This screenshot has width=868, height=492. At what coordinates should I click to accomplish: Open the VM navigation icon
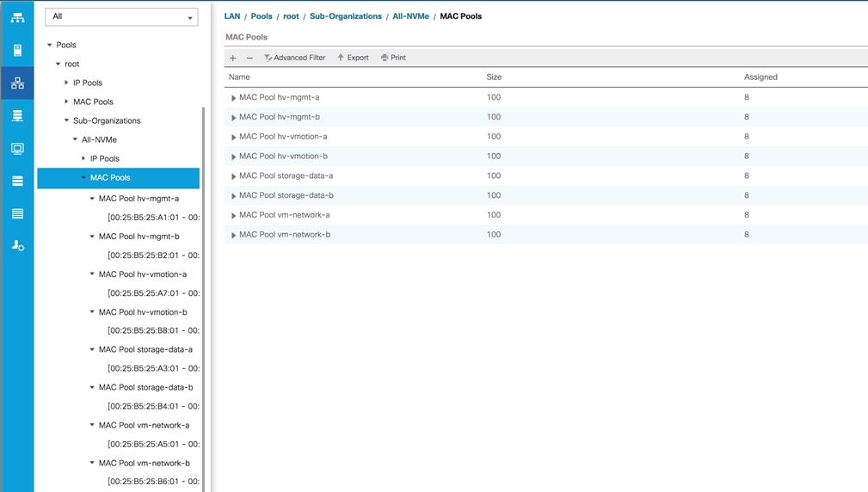(17, 148)
